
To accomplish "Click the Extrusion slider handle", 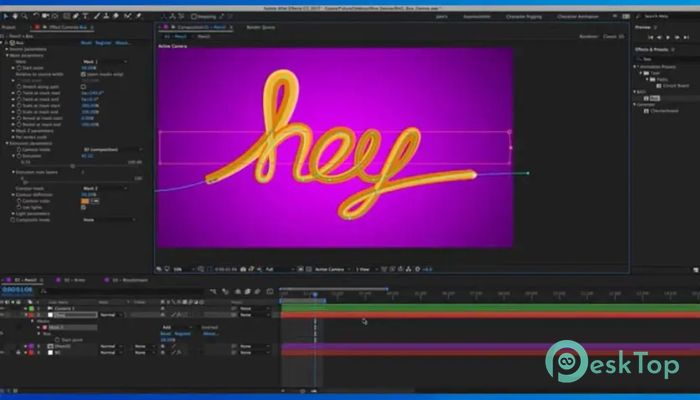I will (73, 166).
